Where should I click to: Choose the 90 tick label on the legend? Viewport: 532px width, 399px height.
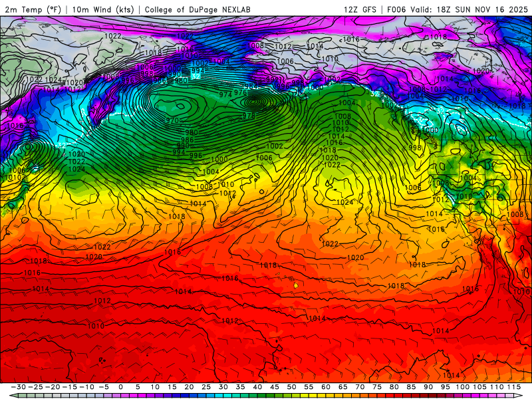pos(428,387)
